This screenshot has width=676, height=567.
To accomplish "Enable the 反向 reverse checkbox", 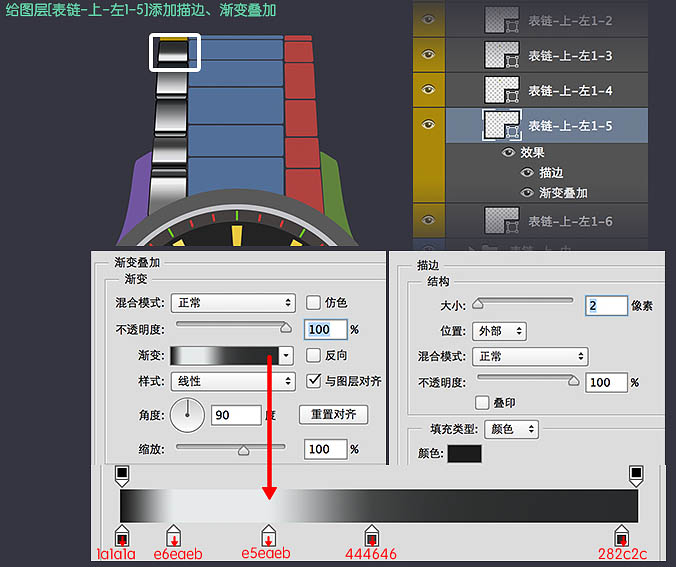I will 313,355.
